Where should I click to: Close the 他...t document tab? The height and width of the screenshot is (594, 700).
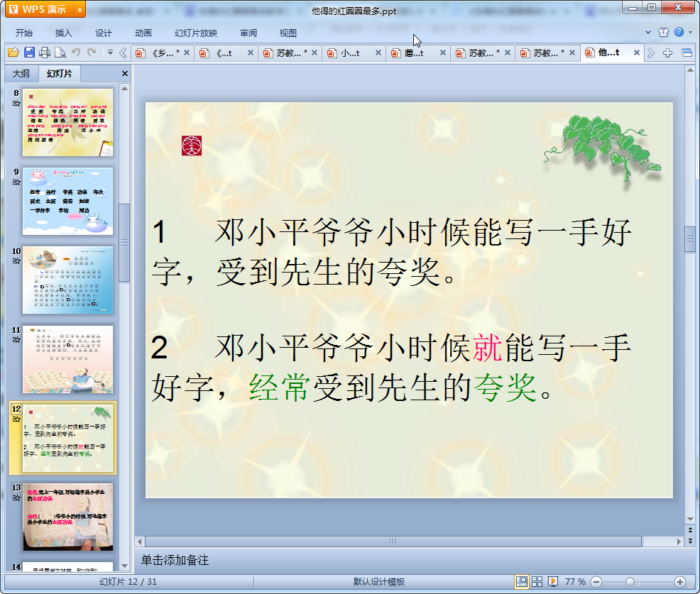tap(637, 53)
